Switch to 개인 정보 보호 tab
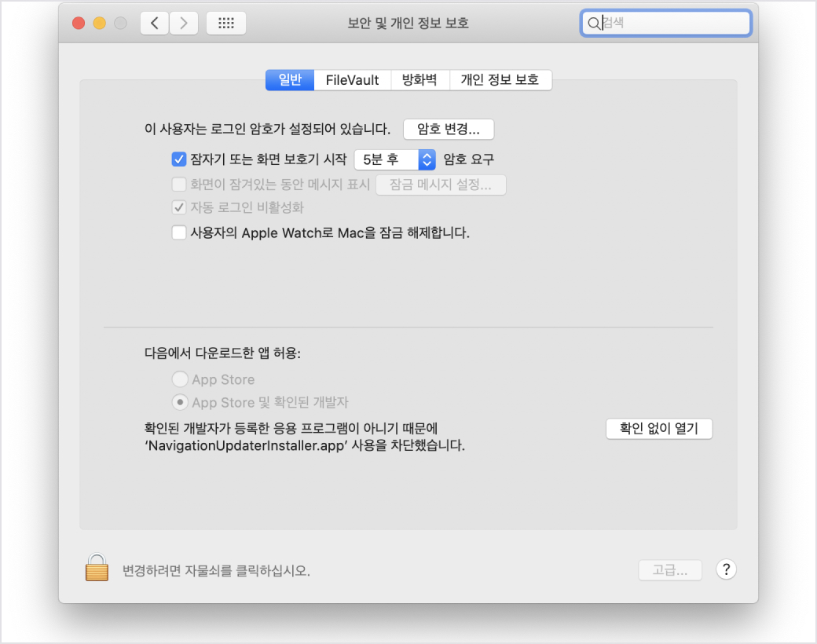817x644 pixels. 500,80
